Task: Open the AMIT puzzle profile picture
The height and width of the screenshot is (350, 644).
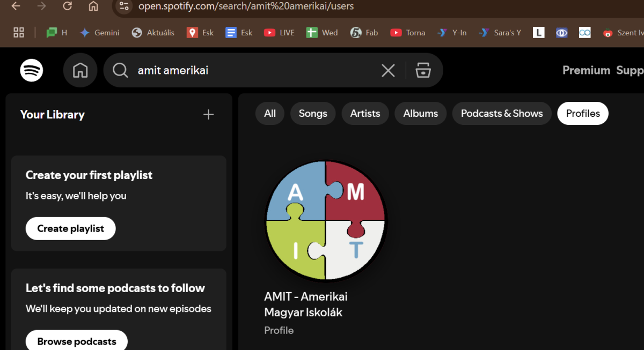Action: pos(325,221)
